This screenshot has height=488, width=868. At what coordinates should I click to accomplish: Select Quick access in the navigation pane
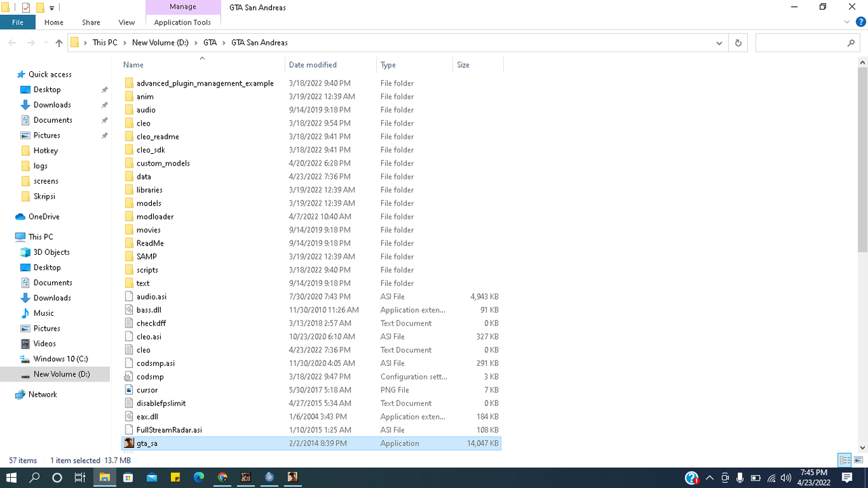coord(50,75)
